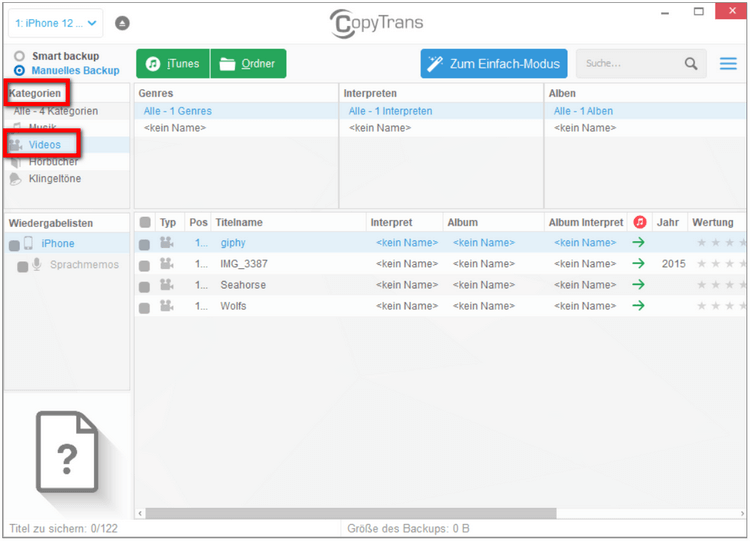This screenshot has width=750, height=541.
Task: Open the iPhone 12 device dropdown
Action: click(x=55, y=23)
